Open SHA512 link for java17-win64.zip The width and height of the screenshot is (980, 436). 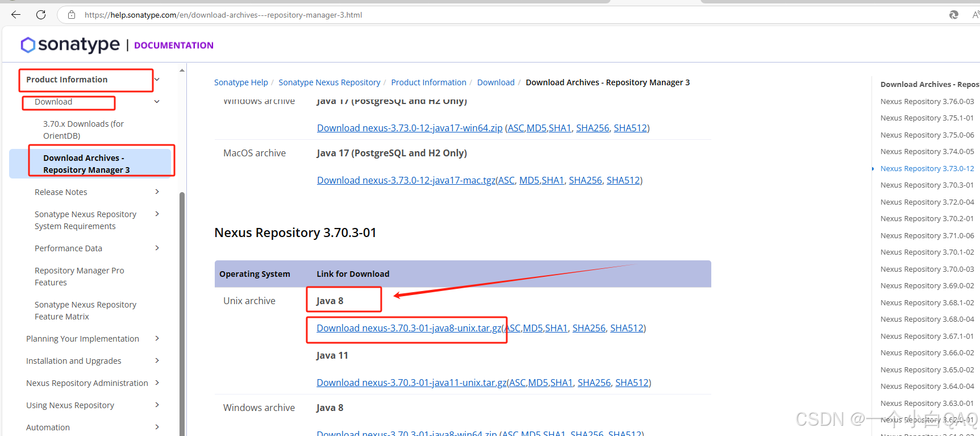(x=631, y=128)
